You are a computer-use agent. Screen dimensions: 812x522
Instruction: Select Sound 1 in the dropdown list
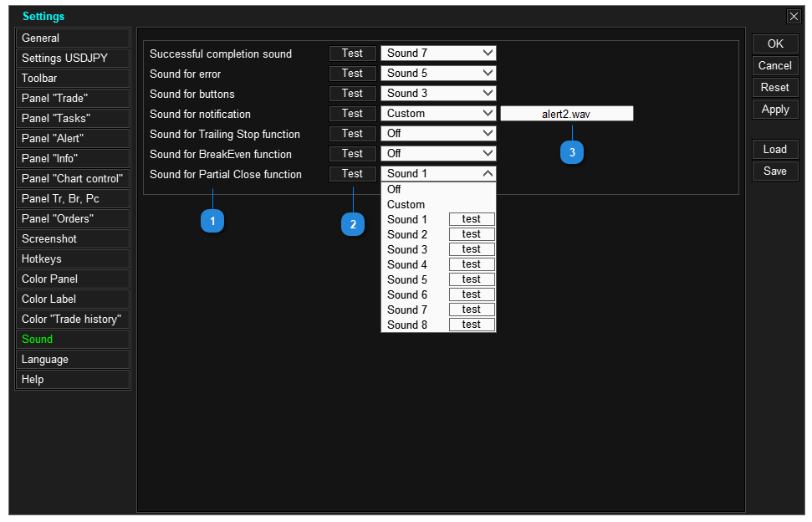pyautogui.click(x=407, y=219)
